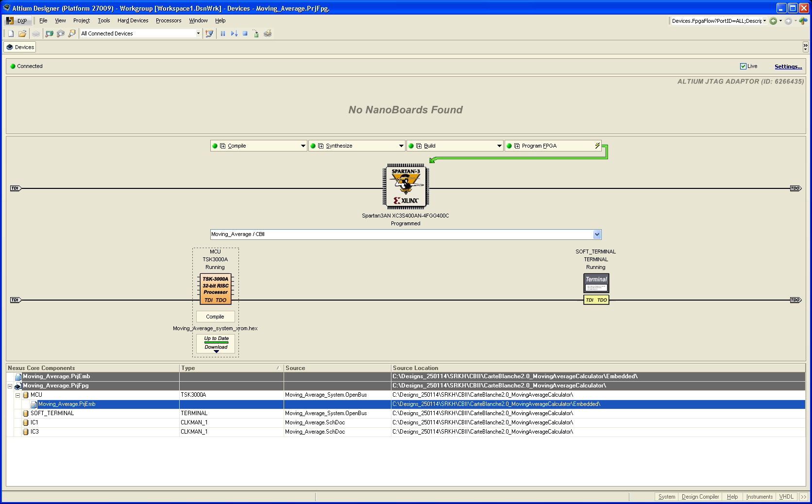Click the open folder icon

tap(22, 34)
